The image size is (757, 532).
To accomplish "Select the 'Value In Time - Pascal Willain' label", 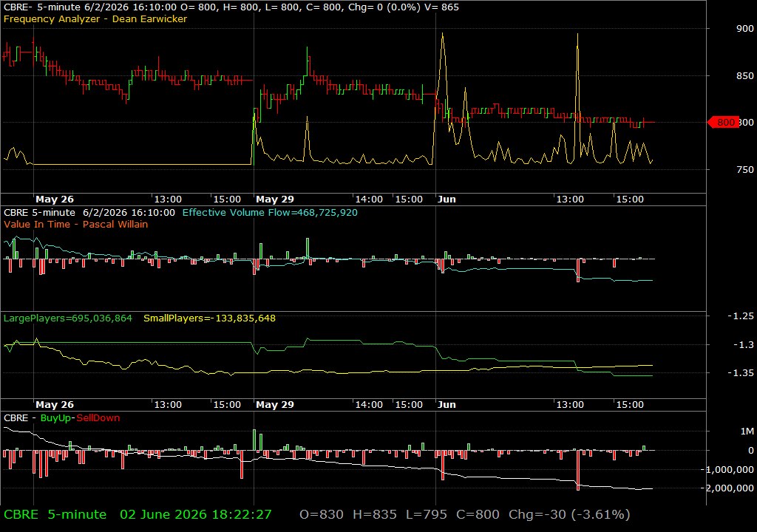I will 76,224.
